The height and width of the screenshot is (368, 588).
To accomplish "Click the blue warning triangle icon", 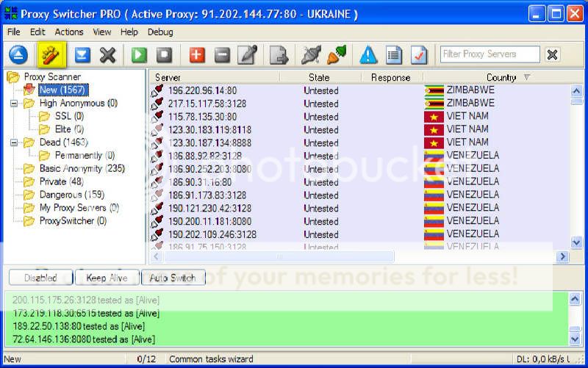I will pyautogui.click(x=368, y=55).
